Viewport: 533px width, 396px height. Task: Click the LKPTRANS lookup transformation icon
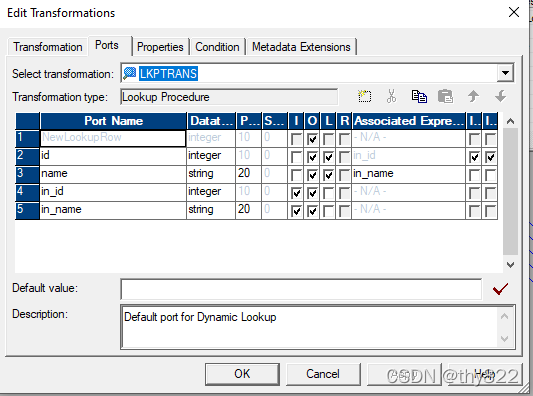click(x=129, y=73)
